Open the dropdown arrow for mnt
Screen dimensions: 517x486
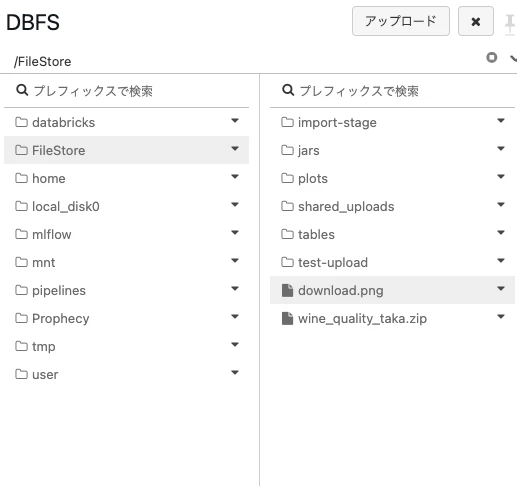(x=235, y=260)
